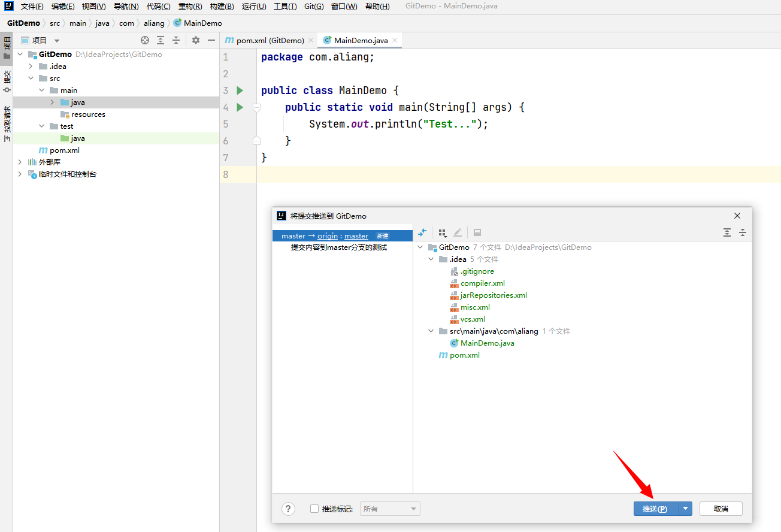Open the Group By icon in push dialog
The width and height of the screenshot is (781, 532).
click(x=443, y=232)
